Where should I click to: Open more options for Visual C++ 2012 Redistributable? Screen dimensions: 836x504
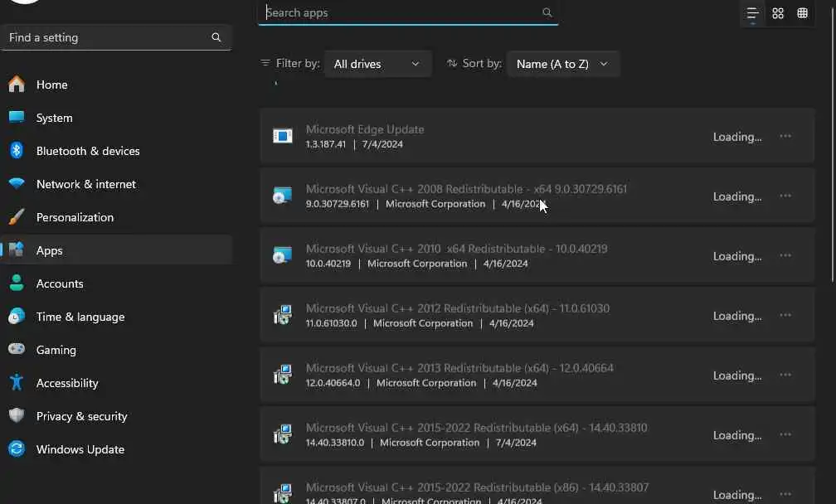[785, 315]
